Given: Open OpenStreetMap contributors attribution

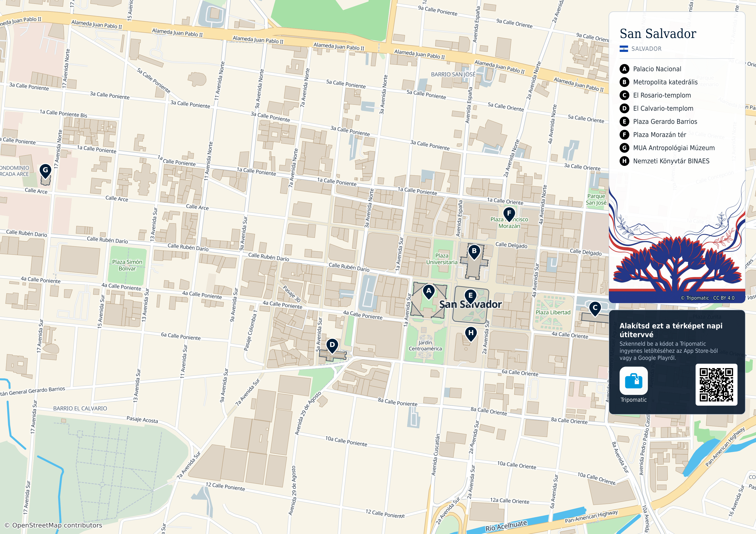Looking at the screenshot, I should click(53, 525).
